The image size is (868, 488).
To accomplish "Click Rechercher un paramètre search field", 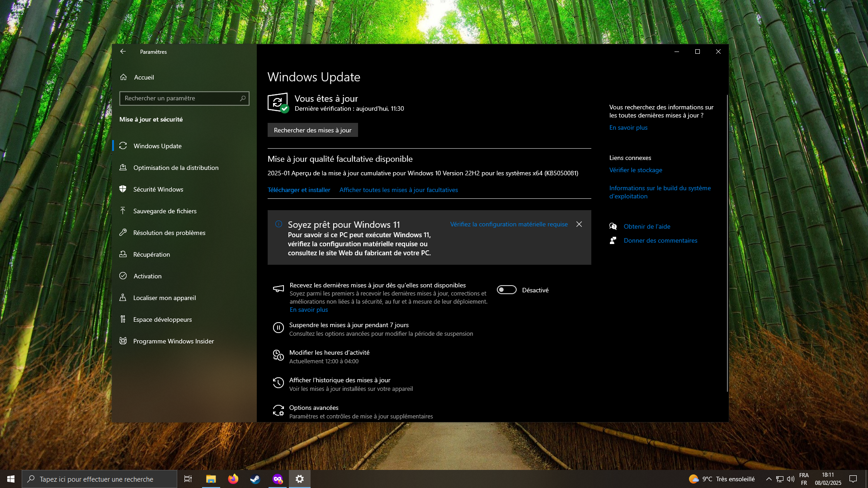I will point(184,98).
